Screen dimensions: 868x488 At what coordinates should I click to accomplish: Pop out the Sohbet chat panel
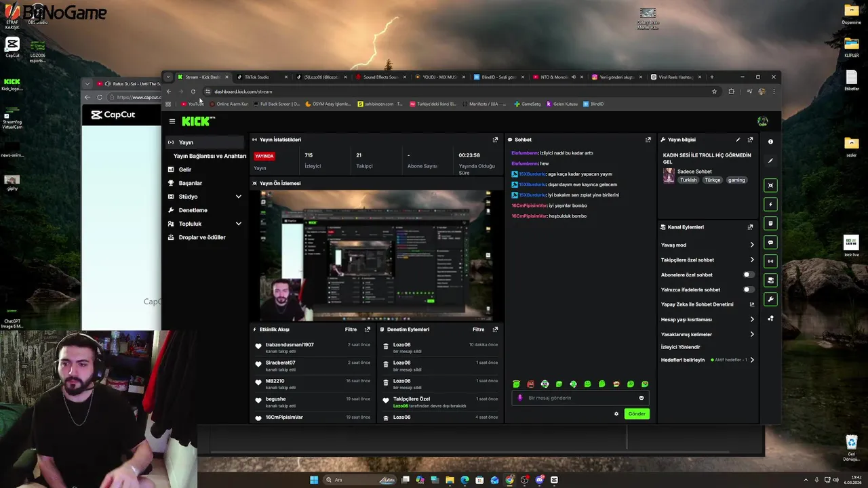648,140
